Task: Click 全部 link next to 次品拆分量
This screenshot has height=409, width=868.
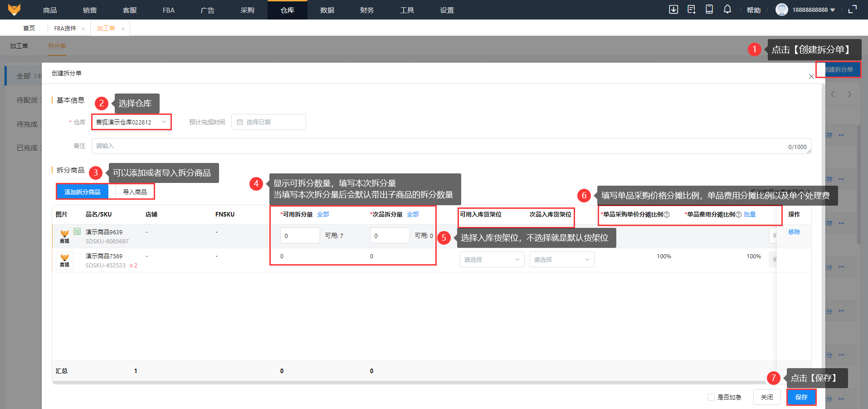Action: click(x=413, y=214)
